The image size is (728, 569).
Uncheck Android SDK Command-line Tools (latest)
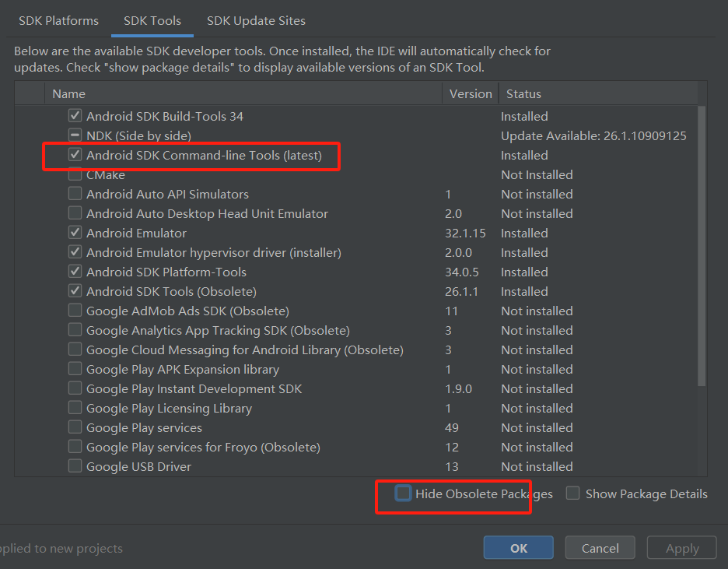tap(75, 155)
